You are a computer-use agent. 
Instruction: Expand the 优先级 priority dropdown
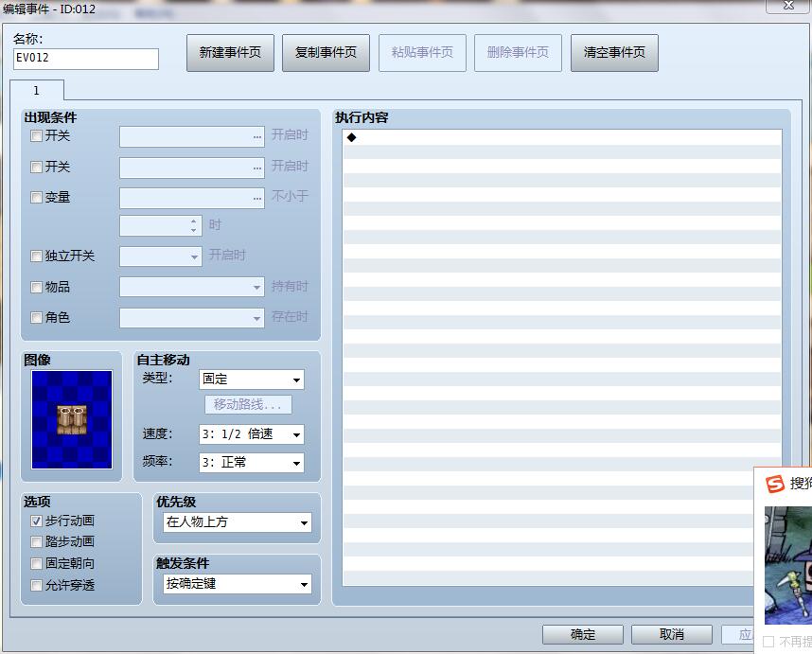click(x=238, y=522)
